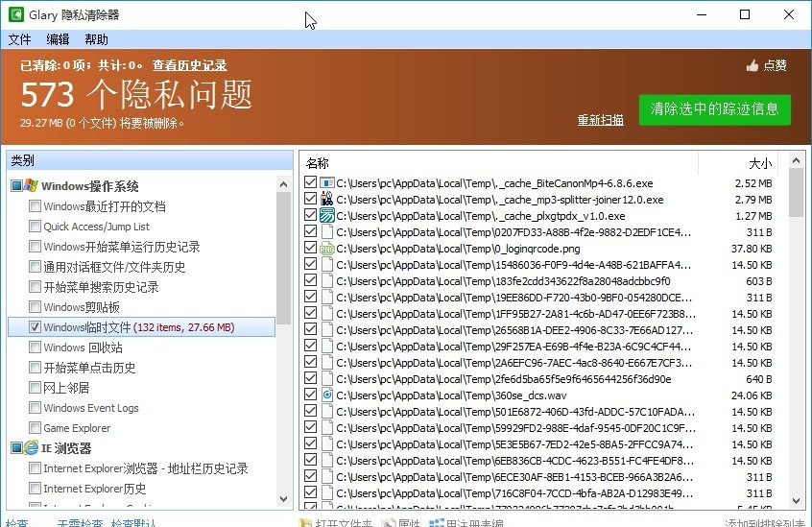The width and height of the screenshot is (812, 527).
Task: Click the green 清除选中的踪迹信息 button
Action: pos(714,108)
